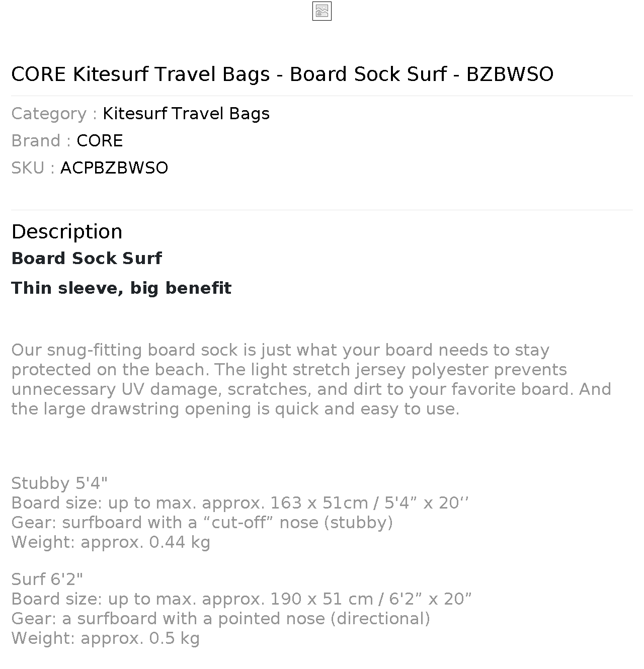Click the 'Brand :' label text
The image size is (644, 669).
[x=41, y=141]
